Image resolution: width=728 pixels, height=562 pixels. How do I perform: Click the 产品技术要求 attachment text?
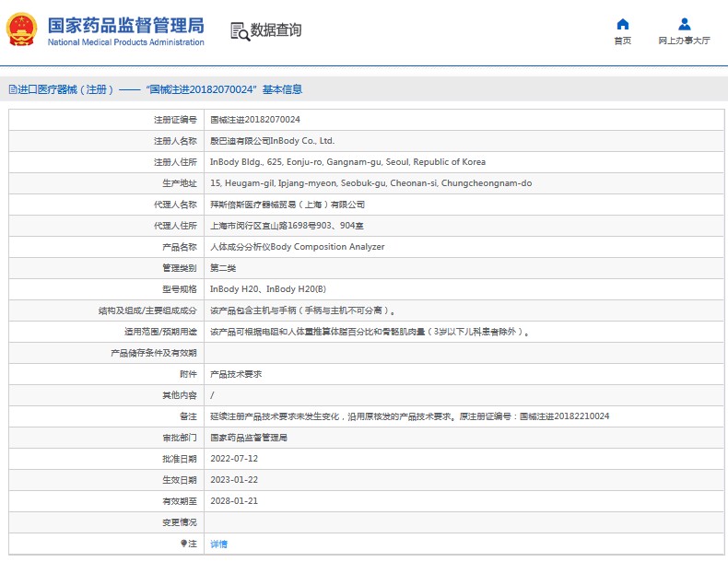[236, 374]
